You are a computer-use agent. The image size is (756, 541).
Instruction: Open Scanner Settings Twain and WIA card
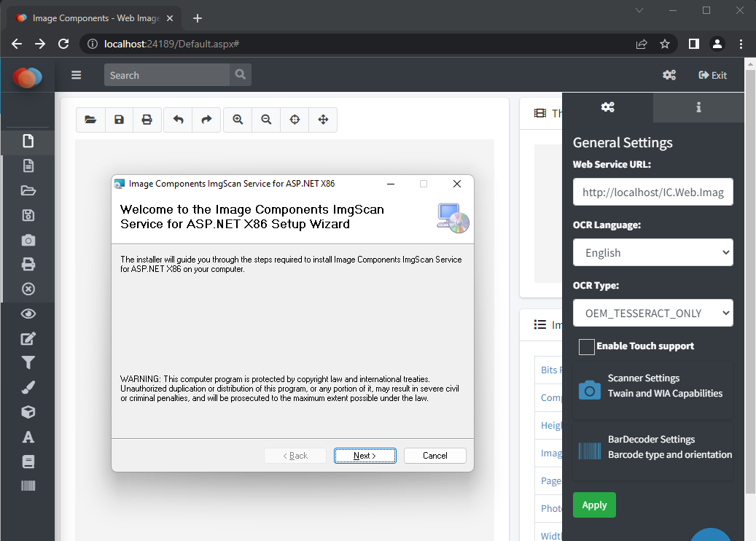coord(652,389)
